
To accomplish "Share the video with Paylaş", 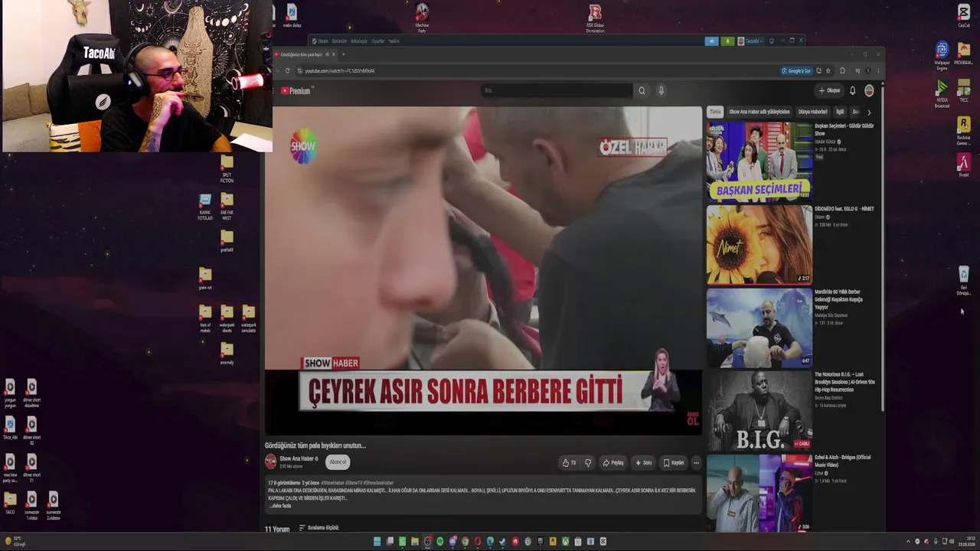I will coord(613,463).
